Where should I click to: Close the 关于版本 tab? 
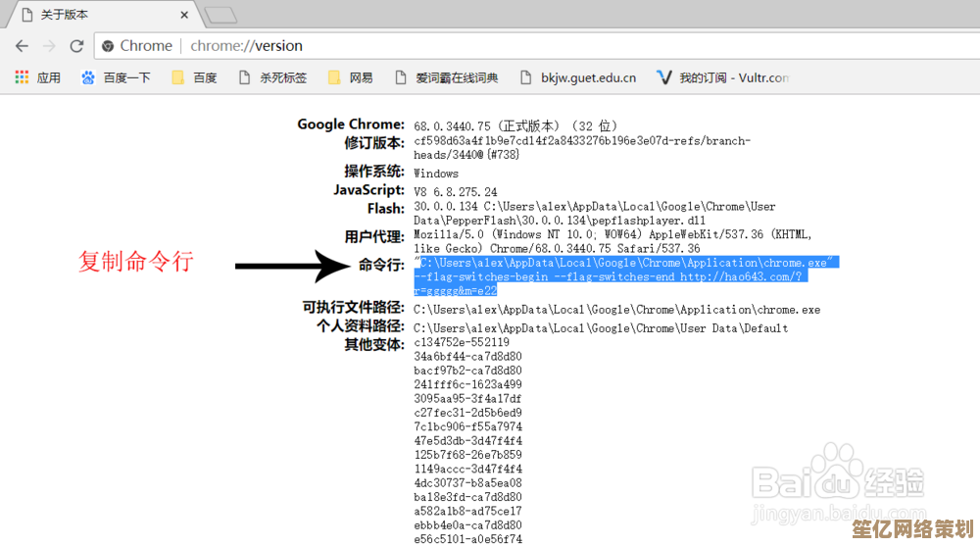tap(184, 15)
